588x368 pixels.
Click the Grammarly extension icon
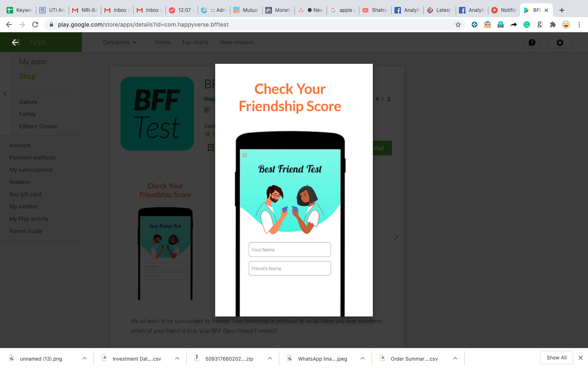point(527,25)
